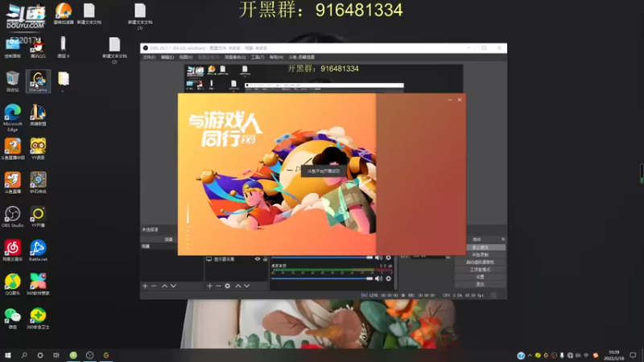Open the 新建文本文档 (3) file

(x=140, y=16)
